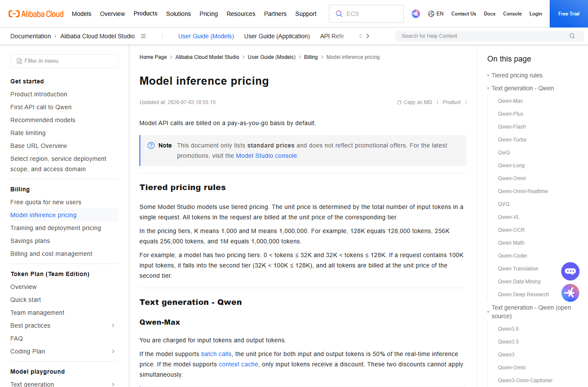This screenshot has width=588, height=387.
Task: Open the documentation menu hamburger icon
Action: click(143, 36)
